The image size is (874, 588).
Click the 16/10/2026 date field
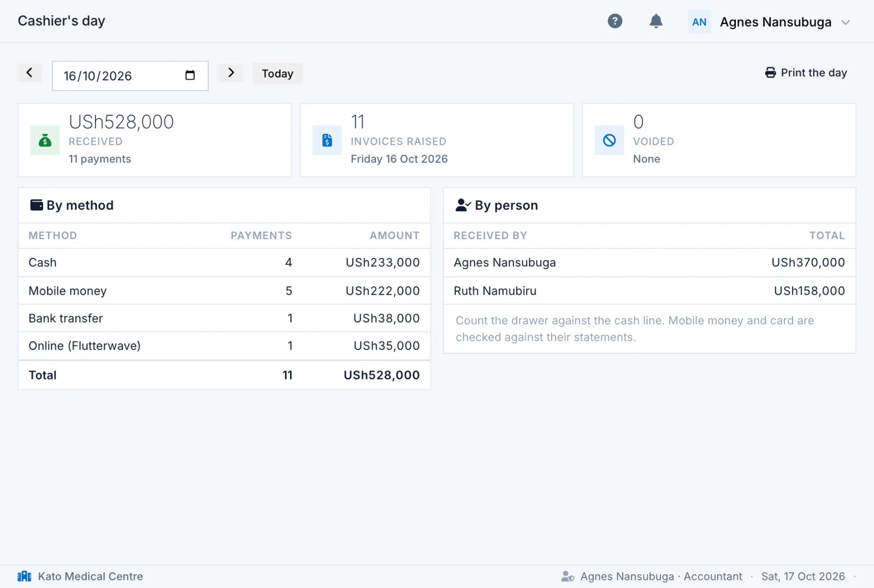click(130, 76)
